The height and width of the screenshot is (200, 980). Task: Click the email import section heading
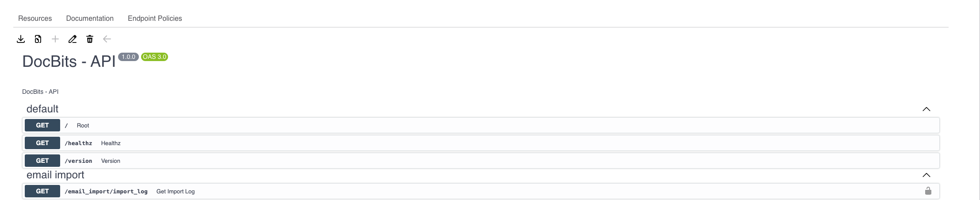point(55,175)
